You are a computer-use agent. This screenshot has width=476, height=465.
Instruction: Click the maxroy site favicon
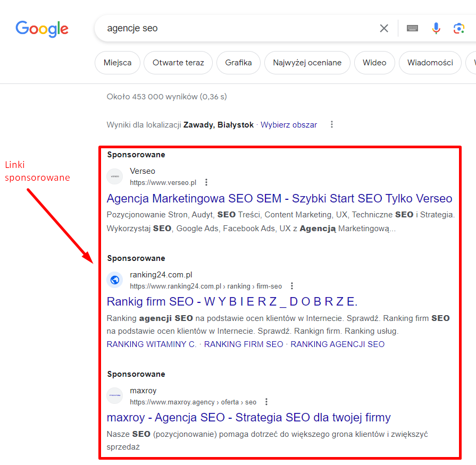point(115,395)
